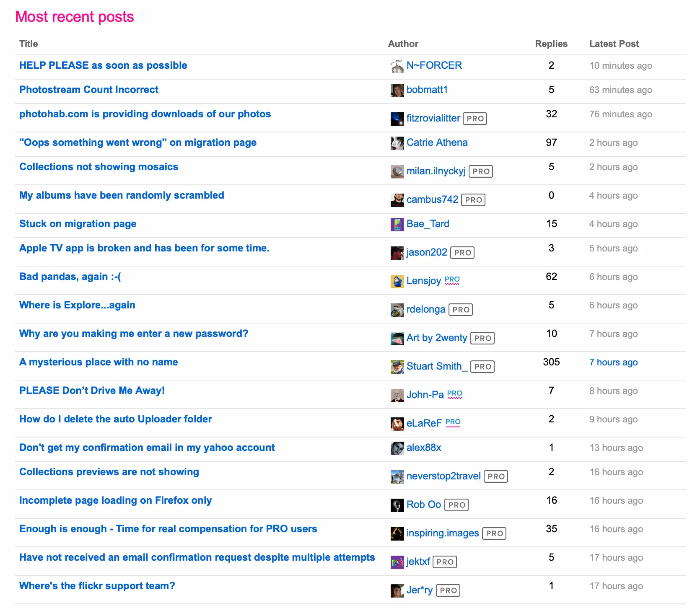The height and width of the screenshot is (616, 695).
Task: Open 'A mysterious place with no name' thread
Action: 99,362
